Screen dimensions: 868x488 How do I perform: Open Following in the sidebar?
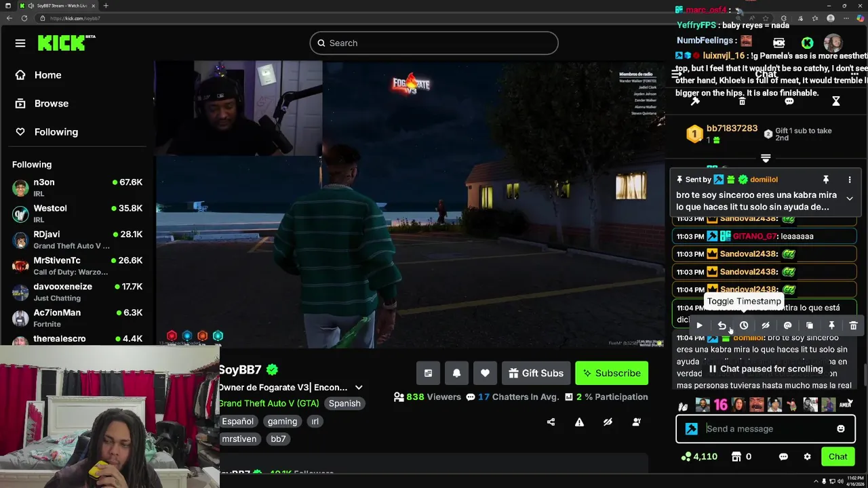tap(47, 132)
